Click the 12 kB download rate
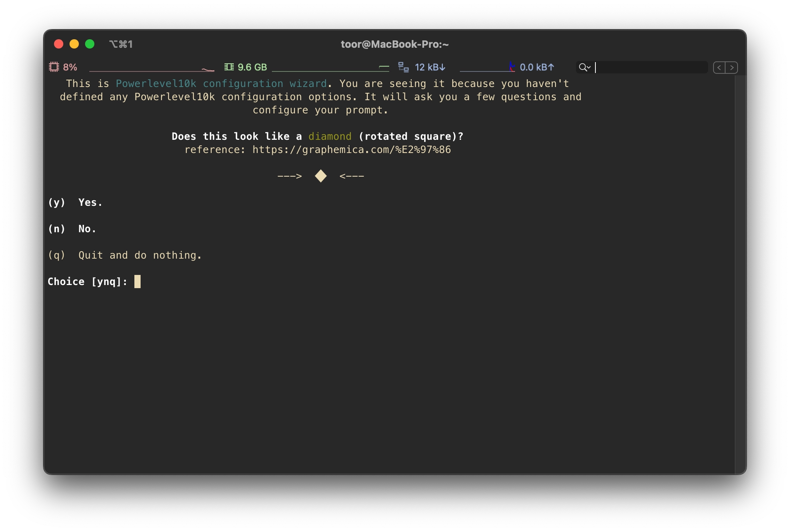 430,67
